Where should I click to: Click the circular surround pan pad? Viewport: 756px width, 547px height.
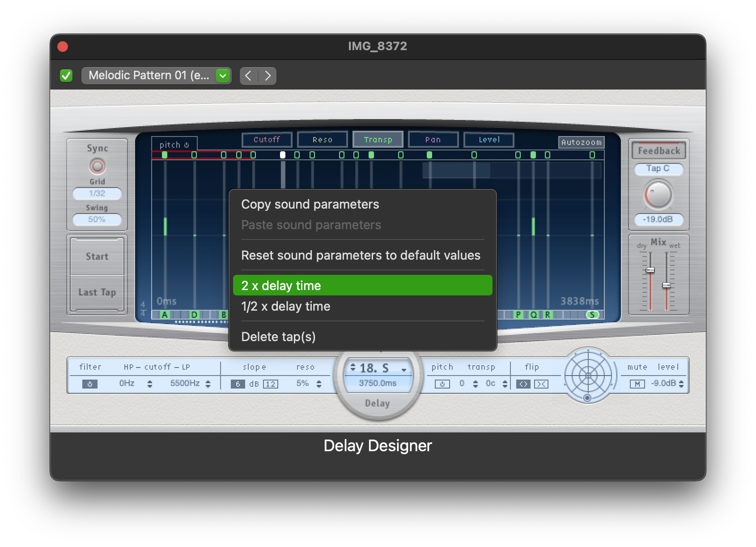point(588,375)
